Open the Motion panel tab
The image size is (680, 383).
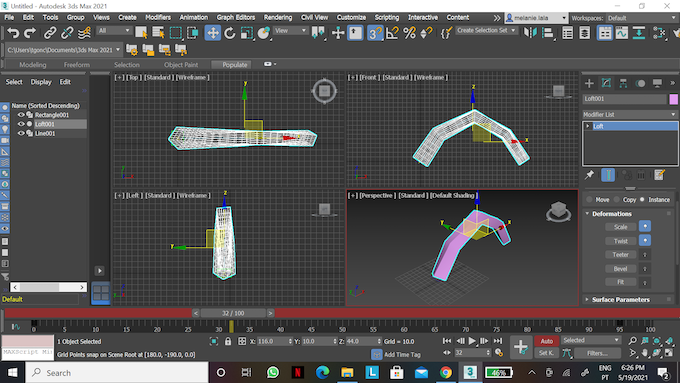point(640,83)
